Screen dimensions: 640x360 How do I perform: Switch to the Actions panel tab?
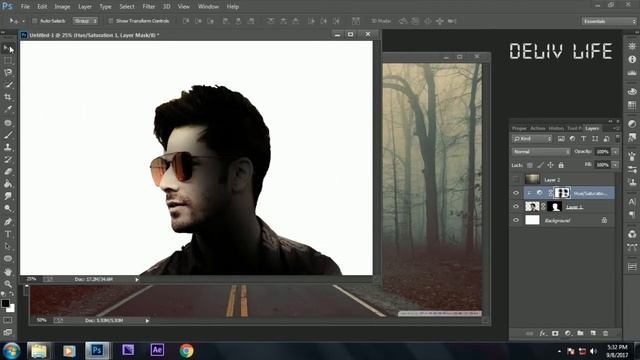[538, 128]
